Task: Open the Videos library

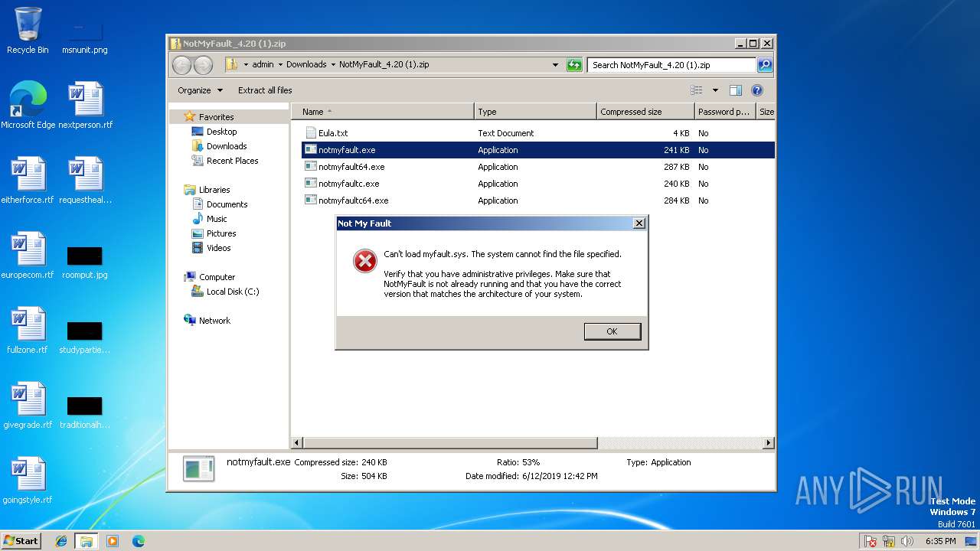Action: pos(218,248)
